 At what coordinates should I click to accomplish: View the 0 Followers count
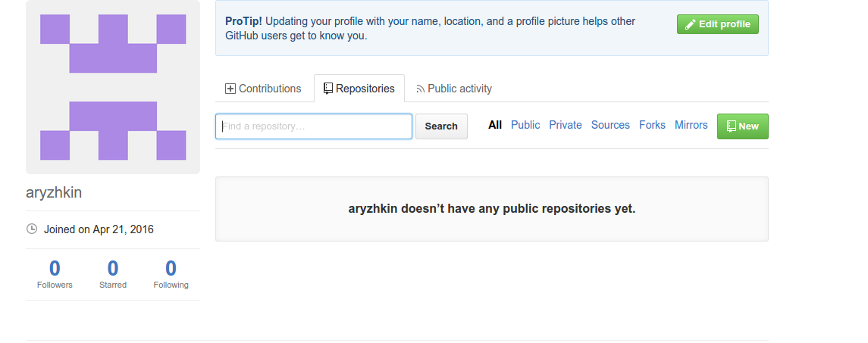point(55,274)
